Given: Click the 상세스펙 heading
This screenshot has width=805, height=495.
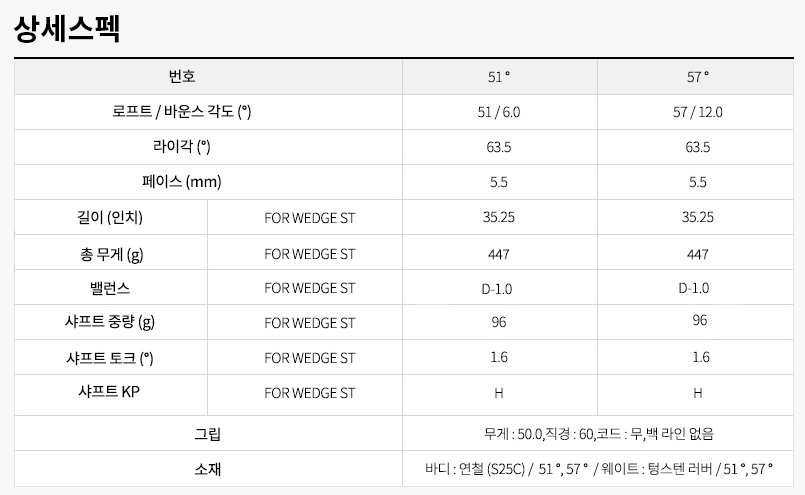Looking at the screenshot, I should pyautogui.click(x=67, y=28).
